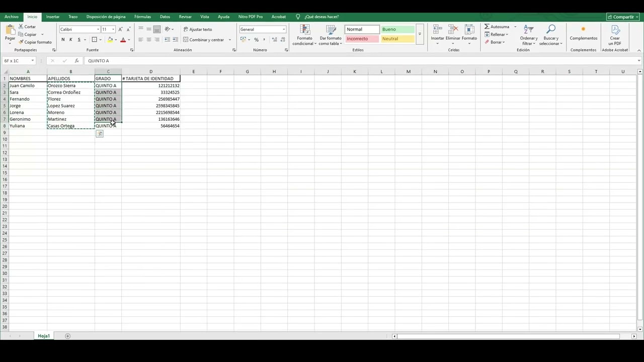Center cell text horizontally

149,40
